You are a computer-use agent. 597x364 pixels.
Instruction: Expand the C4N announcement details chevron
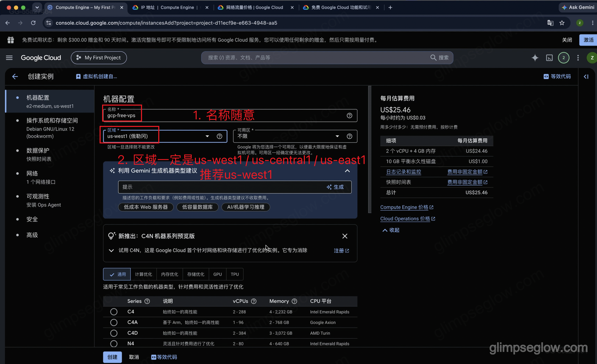coord(111,251)
